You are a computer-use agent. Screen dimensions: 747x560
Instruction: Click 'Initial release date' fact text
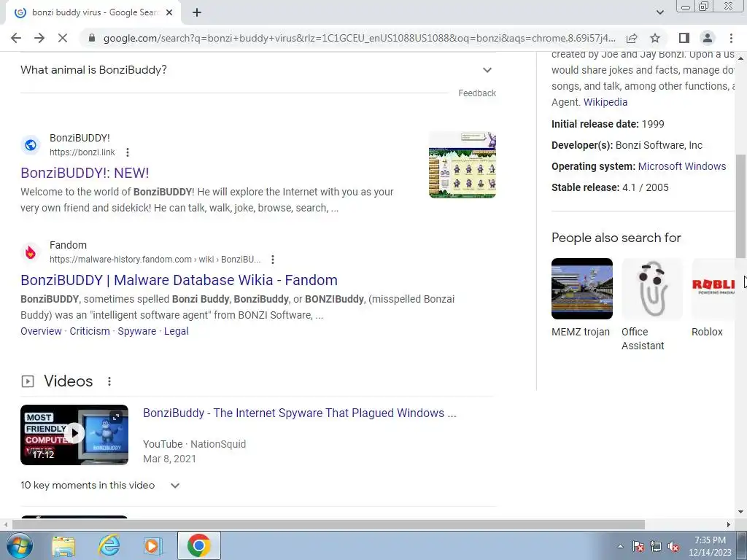(x=608, y=124)
